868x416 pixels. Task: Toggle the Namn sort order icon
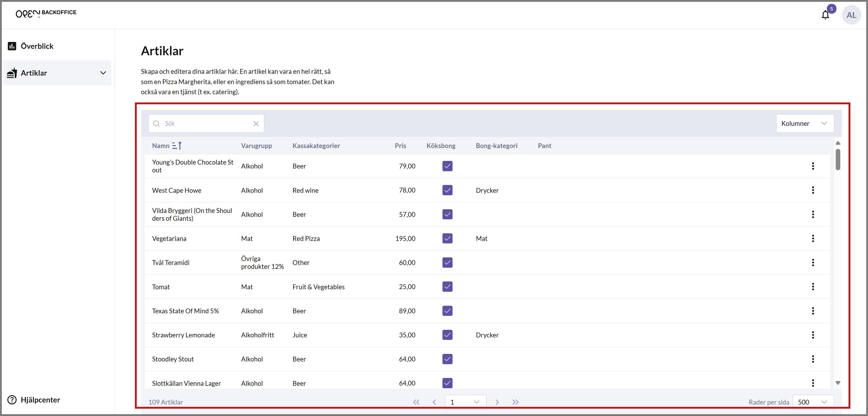(177, 146)
